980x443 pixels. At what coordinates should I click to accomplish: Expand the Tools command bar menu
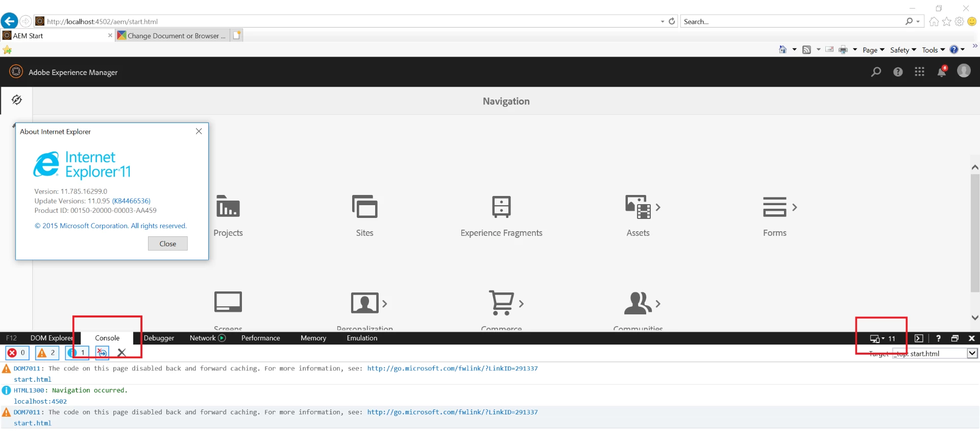[x=933, y=50]
